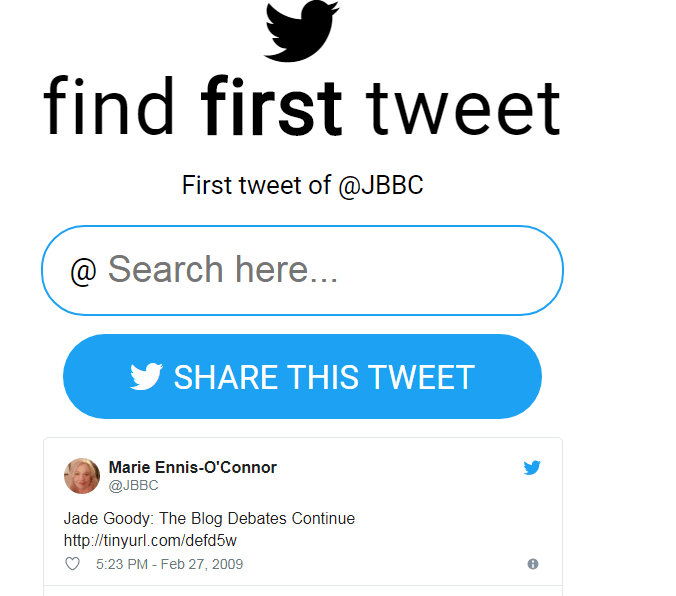Follow the tinyurl.com/defd5w link
676x596 pixels.
150,541
